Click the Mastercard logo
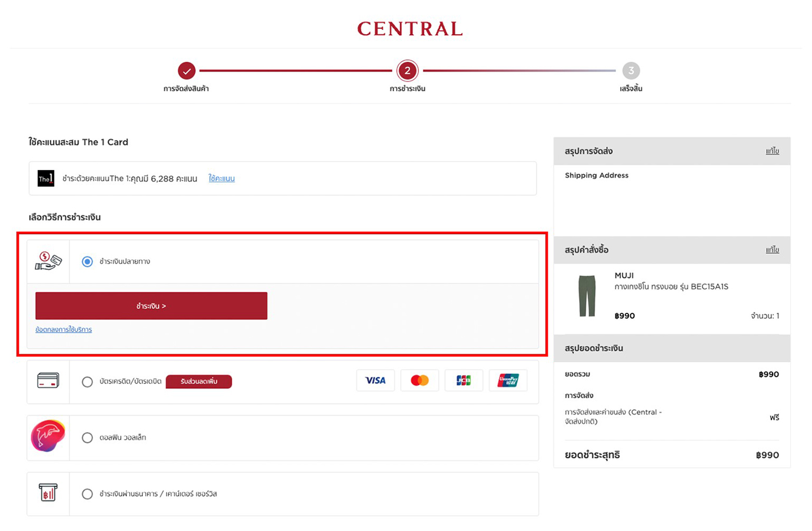812x531 pixels. [x=420, y=380]
